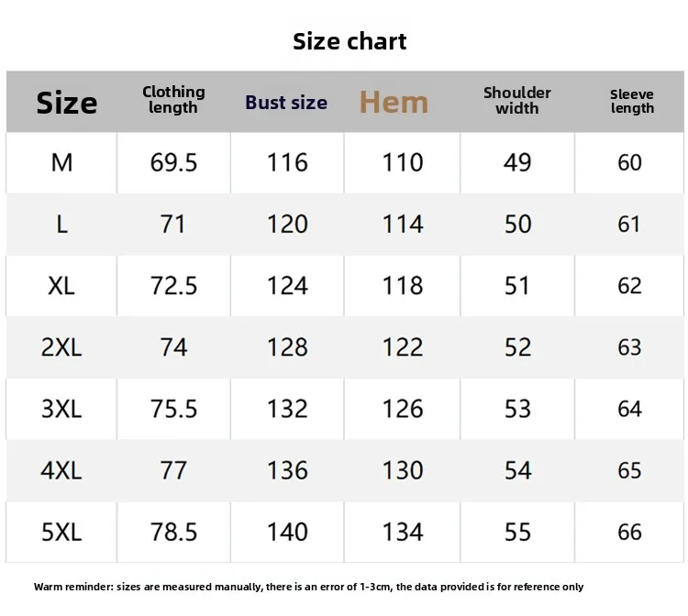Click the 3XL size row label
The image size is (688, 616).
tap(61, 409)
